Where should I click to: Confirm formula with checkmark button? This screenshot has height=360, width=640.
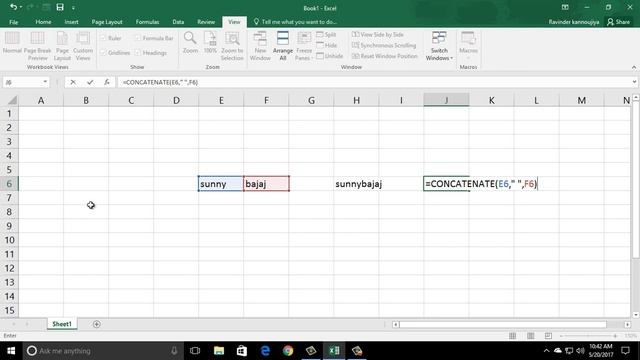90,82
